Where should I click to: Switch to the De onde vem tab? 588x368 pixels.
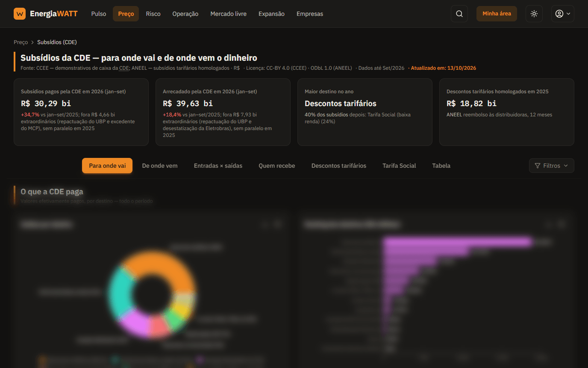click(x=160, y=166)
